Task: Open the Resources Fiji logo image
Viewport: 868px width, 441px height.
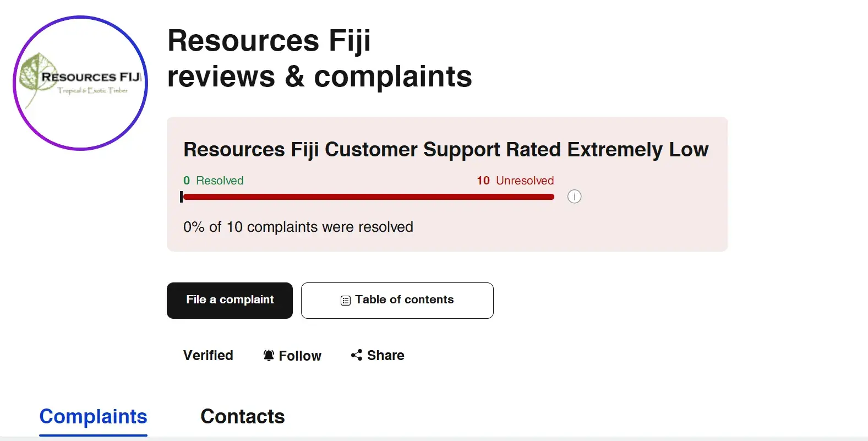Action: tap(80, 83)
